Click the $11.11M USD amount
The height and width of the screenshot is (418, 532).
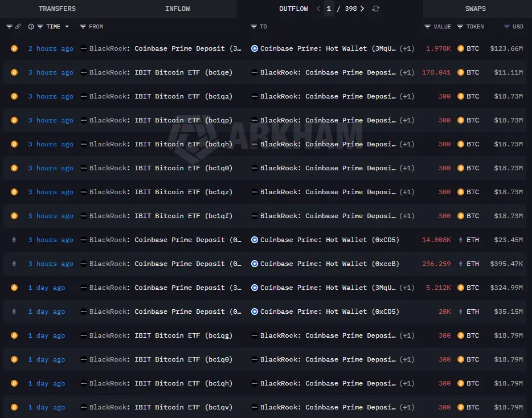[x=508, y=72]
